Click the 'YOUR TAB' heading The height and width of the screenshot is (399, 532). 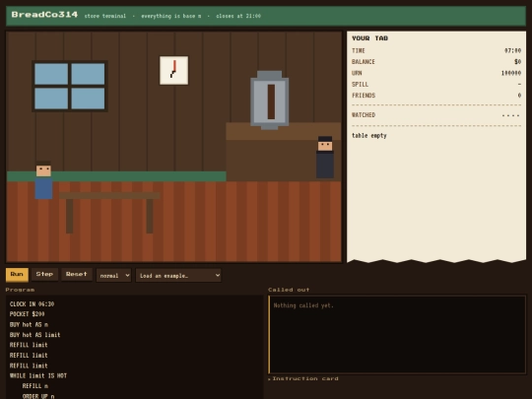(369, 38)
